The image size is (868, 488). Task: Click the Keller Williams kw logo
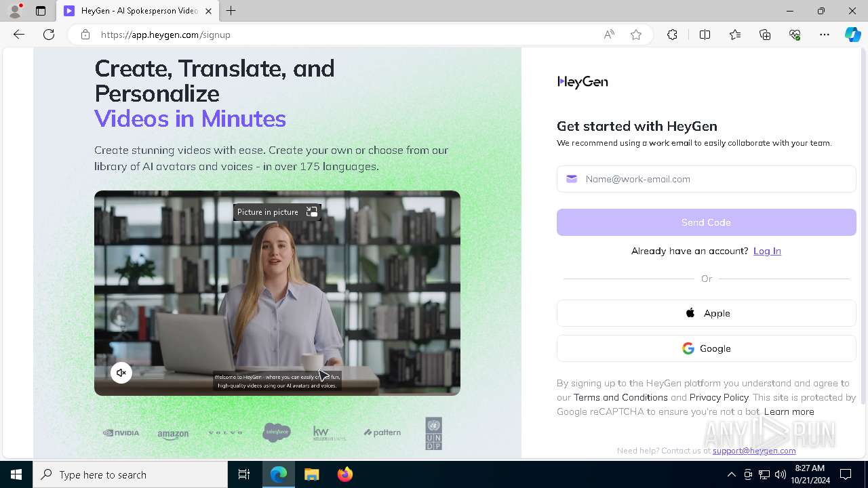329,432
